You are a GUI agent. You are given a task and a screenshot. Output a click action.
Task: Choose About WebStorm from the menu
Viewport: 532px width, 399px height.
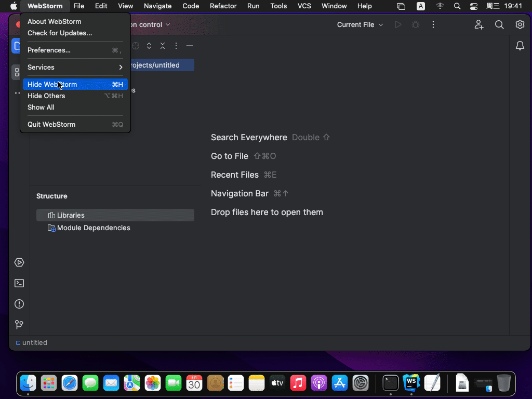click(x=75, y=21)
